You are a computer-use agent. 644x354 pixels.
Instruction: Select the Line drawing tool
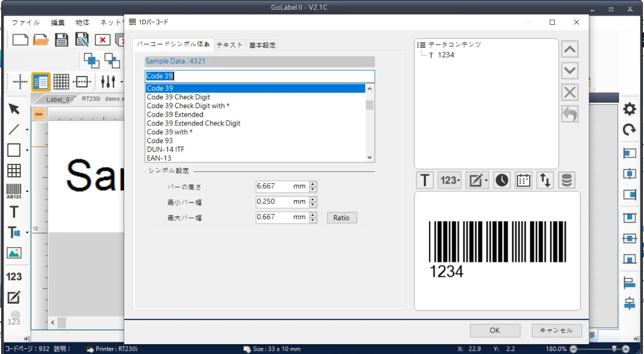click(14, 130)
